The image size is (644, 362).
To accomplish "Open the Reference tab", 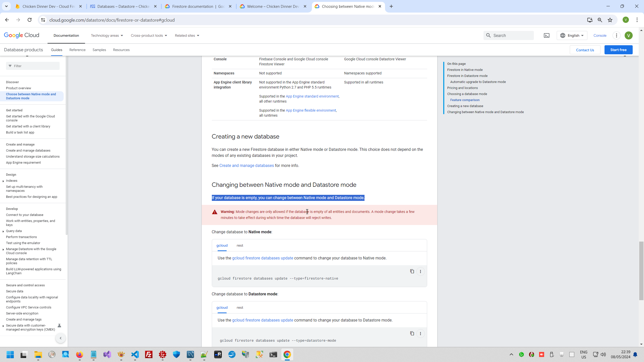I will click(77, 50).
